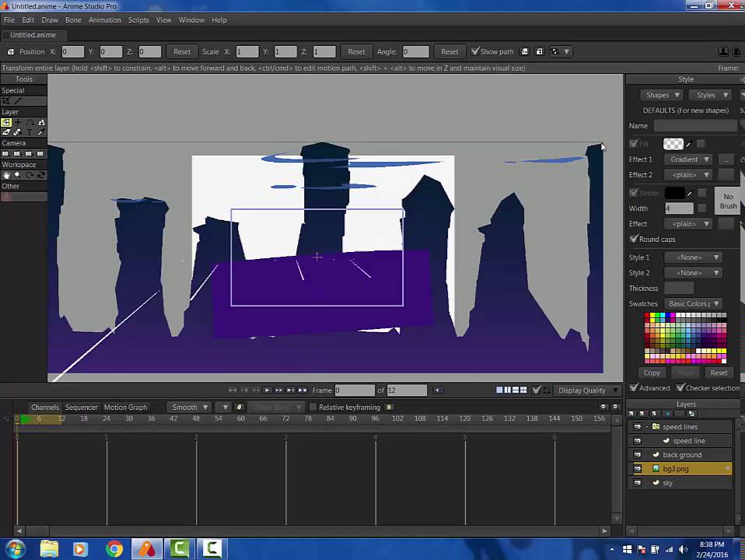The image size is (745, 560).
Task: Open the Animation menu
Action: (x=104, y=20)
